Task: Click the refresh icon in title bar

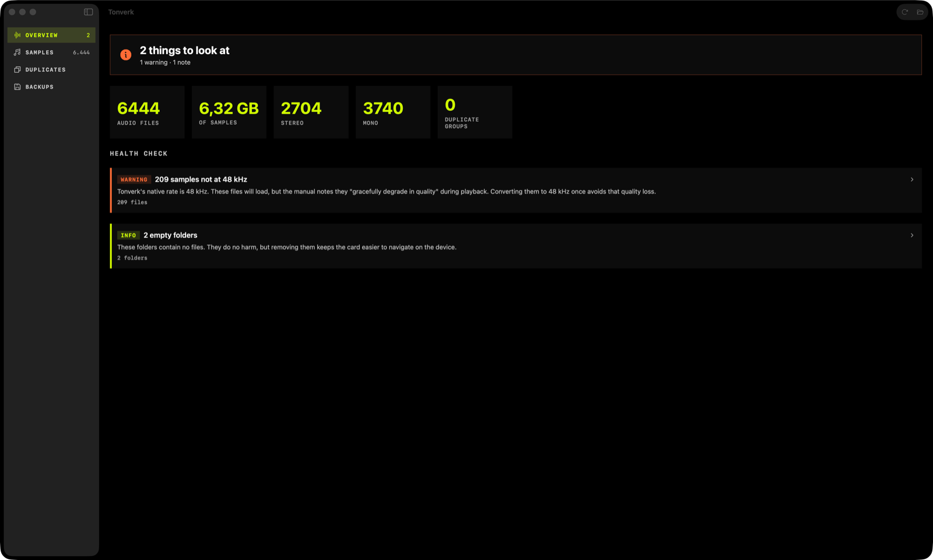Action: (x=905, y=12)
